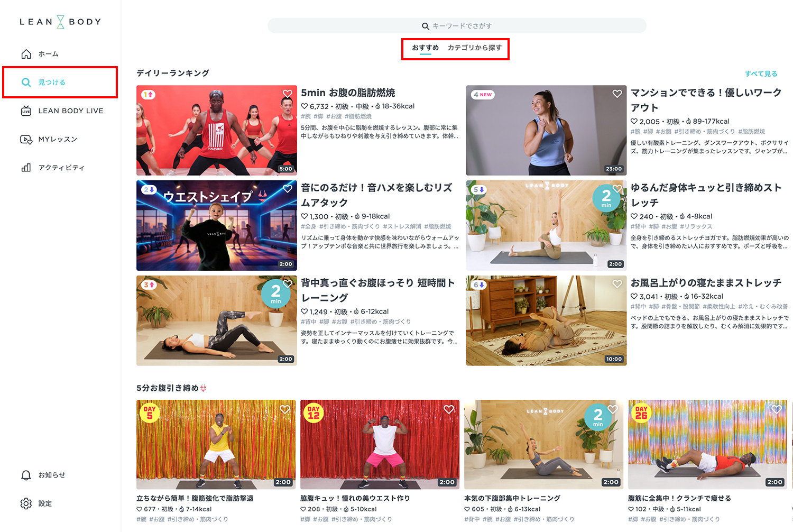Play the 5min お腹の脂肪燃焼 thumbnail

217,131
